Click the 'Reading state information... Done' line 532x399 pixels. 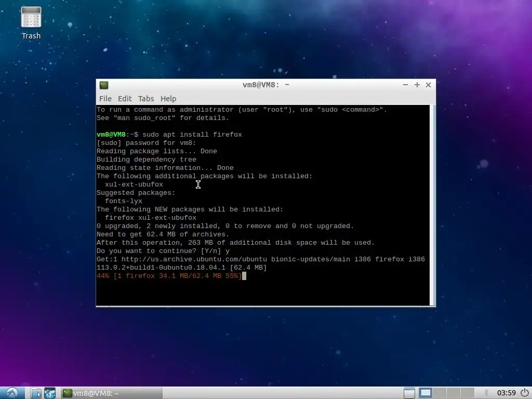coord(165,168)
